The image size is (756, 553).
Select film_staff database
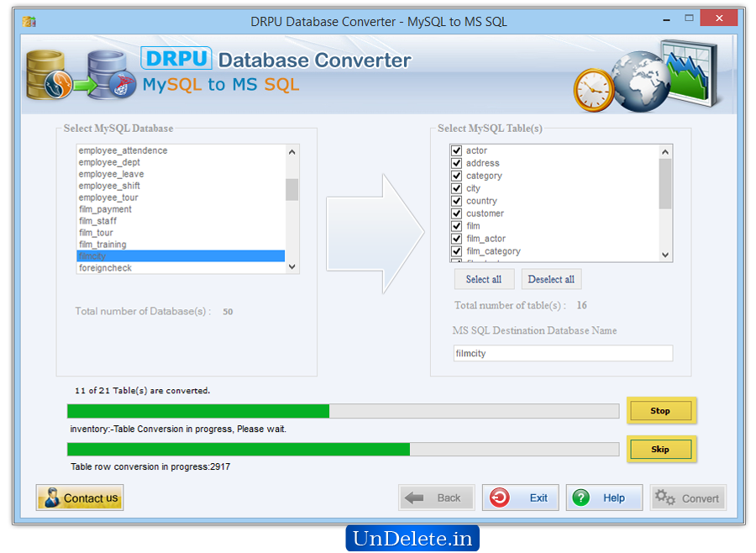[x=181, y=221]
